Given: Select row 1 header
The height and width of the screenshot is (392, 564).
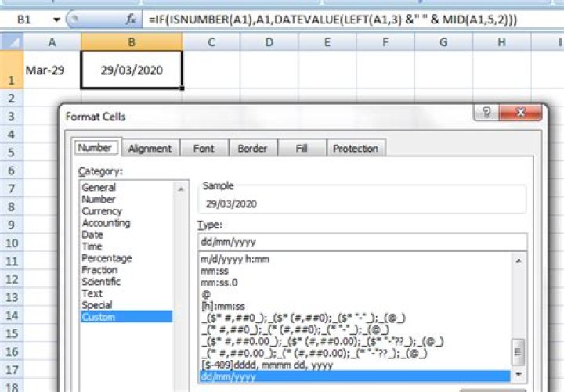Looking at the screenshot, I should (12, 70).
